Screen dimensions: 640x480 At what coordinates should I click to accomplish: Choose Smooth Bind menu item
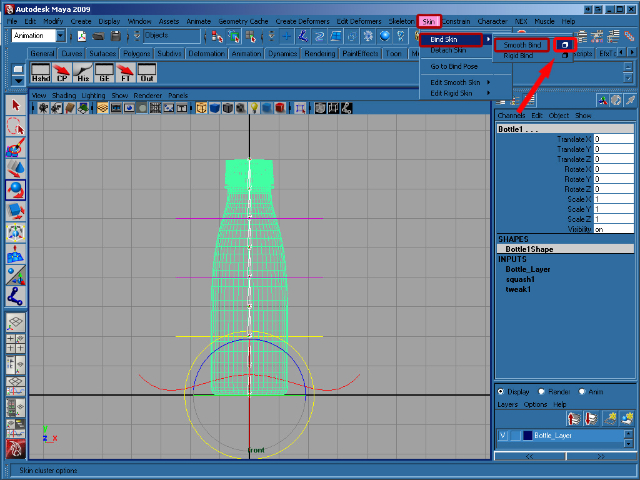point(522,45)
